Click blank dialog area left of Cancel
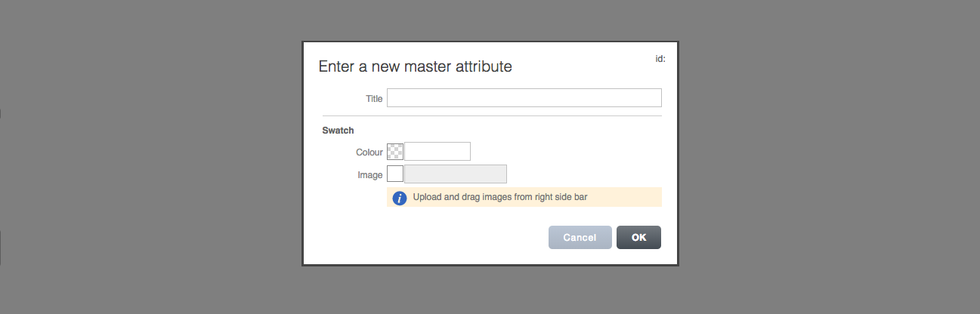The height and width of the screenshot is (314, 980). click(431, 237)
